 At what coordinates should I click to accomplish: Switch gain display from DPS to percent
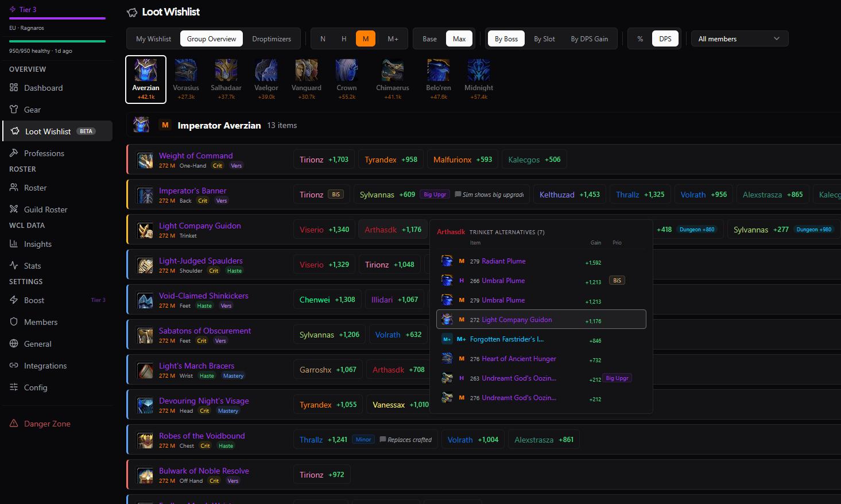[640, 38]
